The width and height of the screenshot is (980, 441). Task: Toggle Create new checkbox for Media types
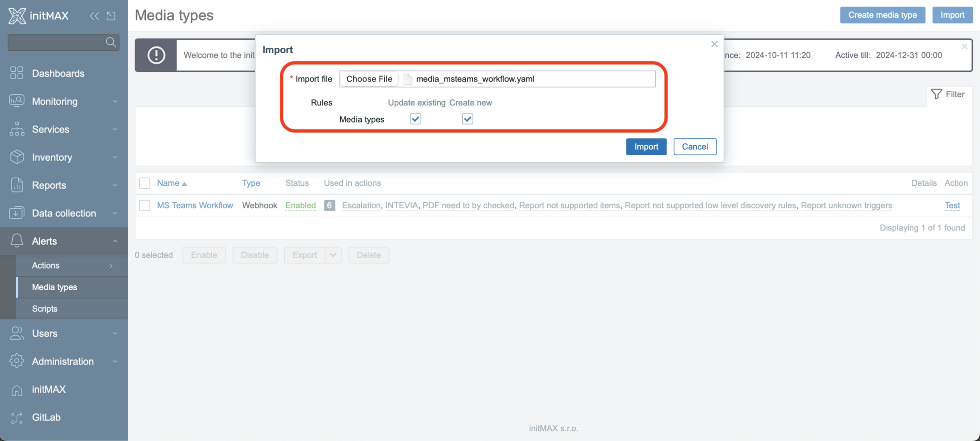click(x=468, y=119)
